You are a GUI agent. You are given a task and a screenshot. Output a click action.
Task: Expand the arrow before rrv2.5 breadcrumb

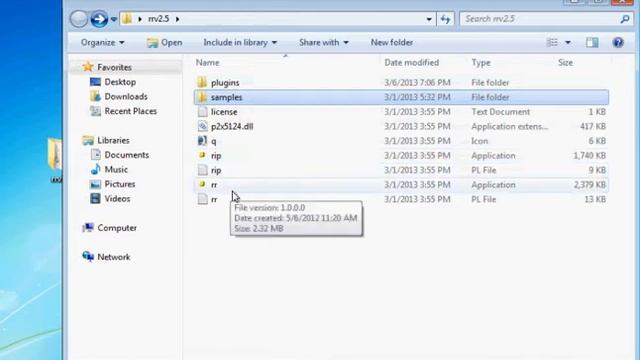tap(140, 19)
